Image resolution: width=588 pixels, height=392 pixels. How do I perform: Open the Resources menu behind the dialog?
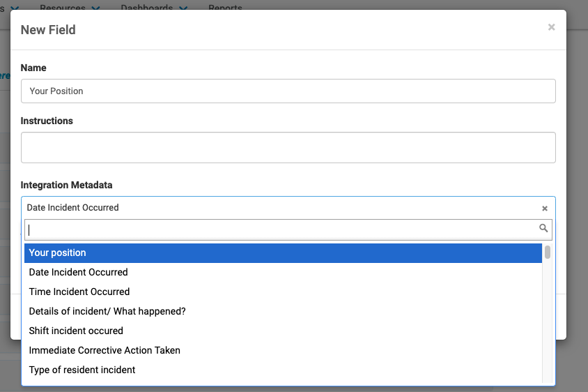[70, 8]
